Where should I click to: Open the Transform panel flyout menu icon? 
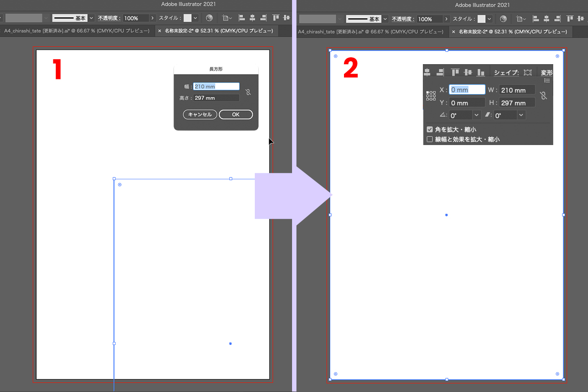(x=547, y=80)
